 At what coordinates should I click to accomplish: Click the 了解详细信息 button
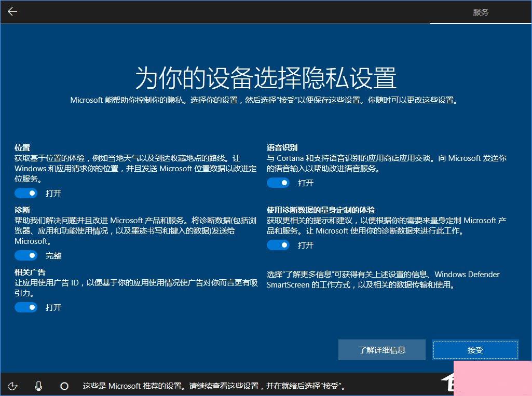pyautogui.click(x=381, y=349)
